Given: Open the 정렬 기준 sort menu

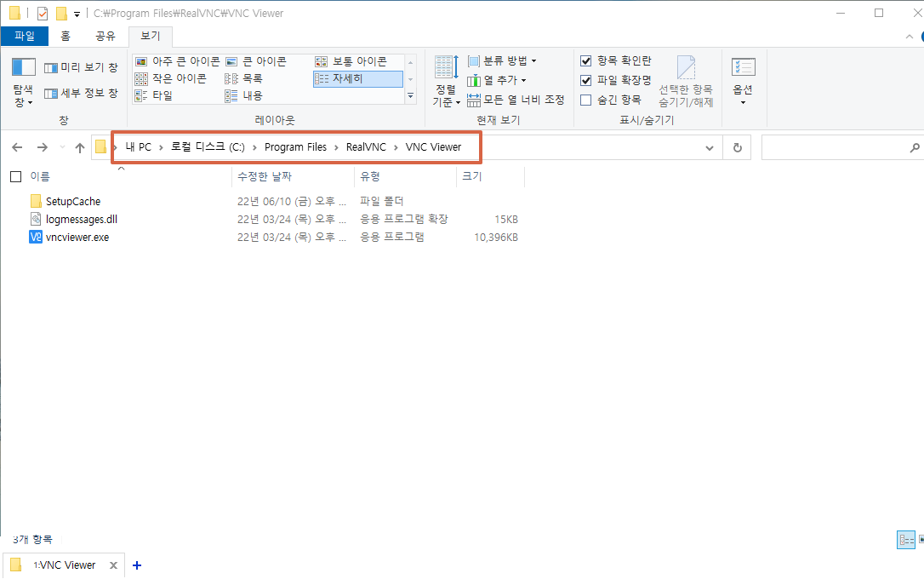Looking at the screenshot, I should pyautogui.click(x=446, y=82).
